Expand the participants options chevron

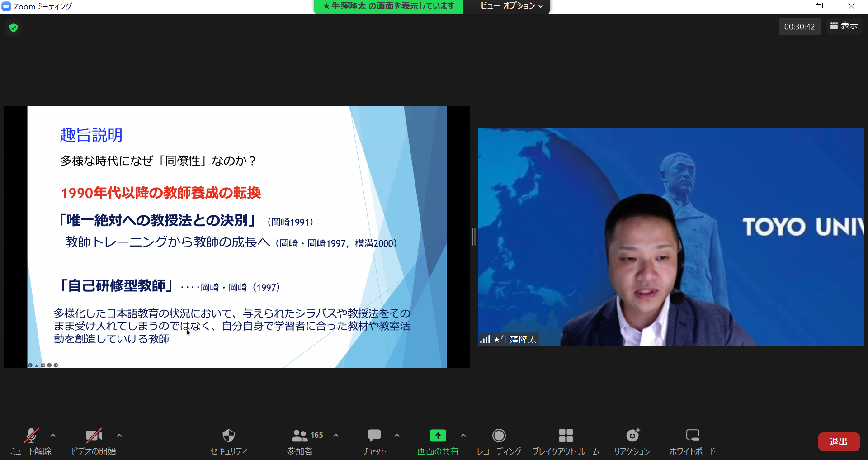[336, 436]
